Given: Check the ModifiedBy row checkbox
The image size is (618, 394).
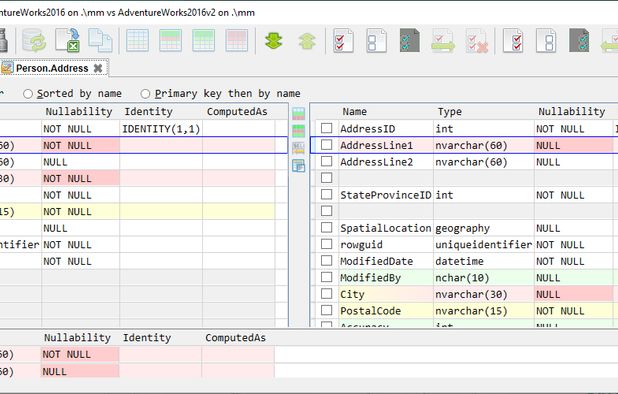Looking at the screenshot, I should (326, 277).
